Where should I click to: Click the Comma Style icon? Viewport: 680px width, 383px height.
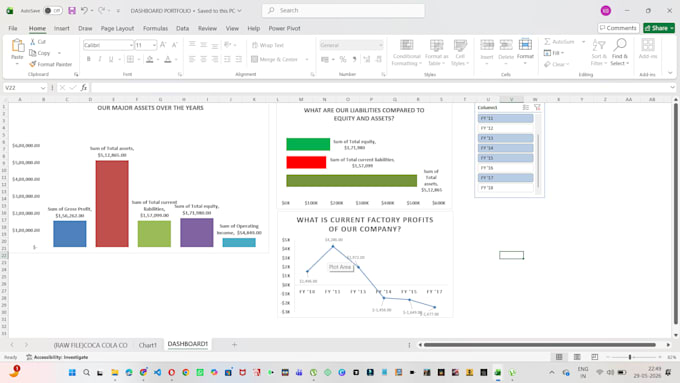pos(354,59)
